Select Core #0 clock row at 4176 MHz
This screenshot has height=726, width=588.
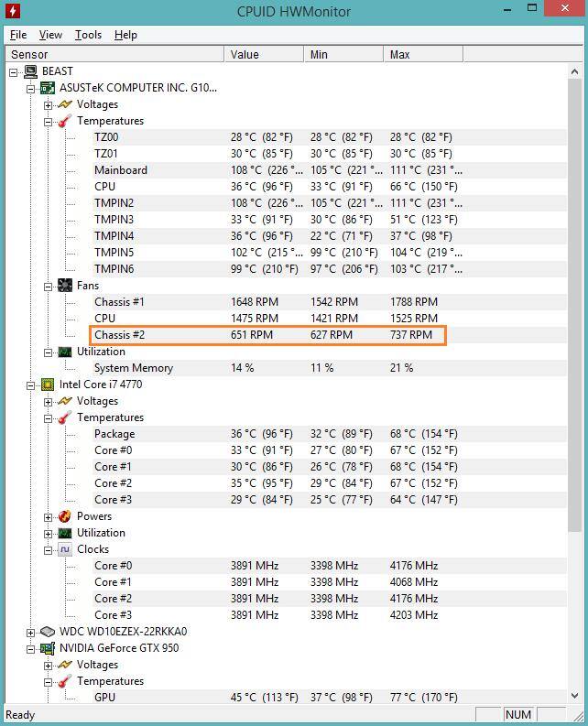pos(329,566)
